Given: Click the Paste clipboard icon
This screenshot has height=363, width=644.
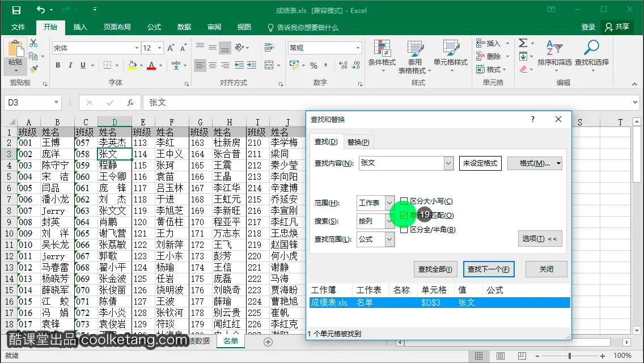Looking at the screenshot, I should [15, 49].
